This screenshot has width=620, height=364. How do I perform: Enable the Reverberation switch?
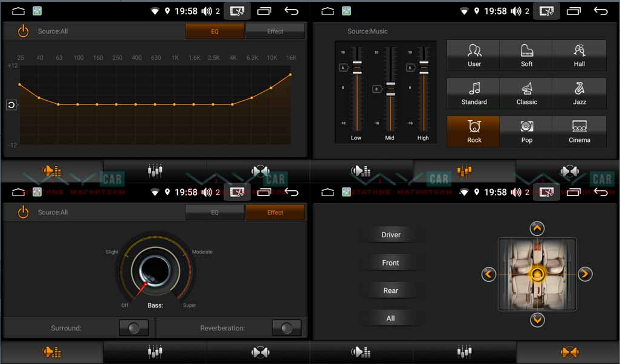coord(286,328)
